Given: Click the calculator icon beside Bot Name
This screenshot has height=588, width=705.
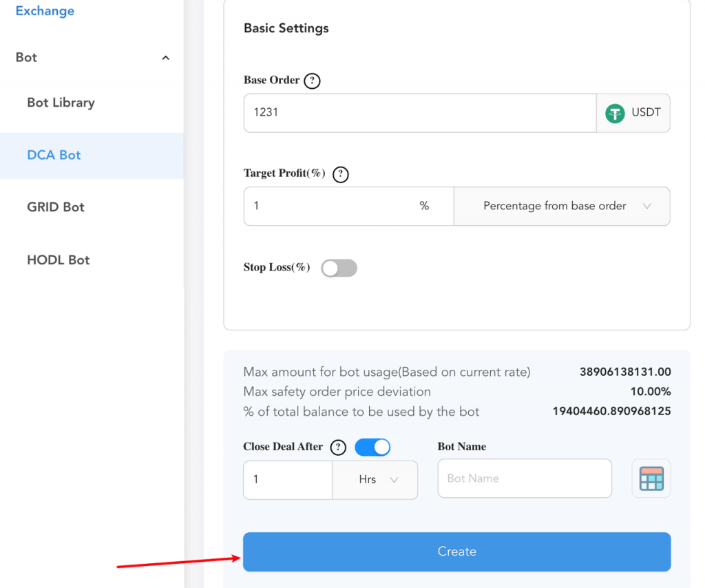Looking at the screenshot, I should (x=651, y=479).
